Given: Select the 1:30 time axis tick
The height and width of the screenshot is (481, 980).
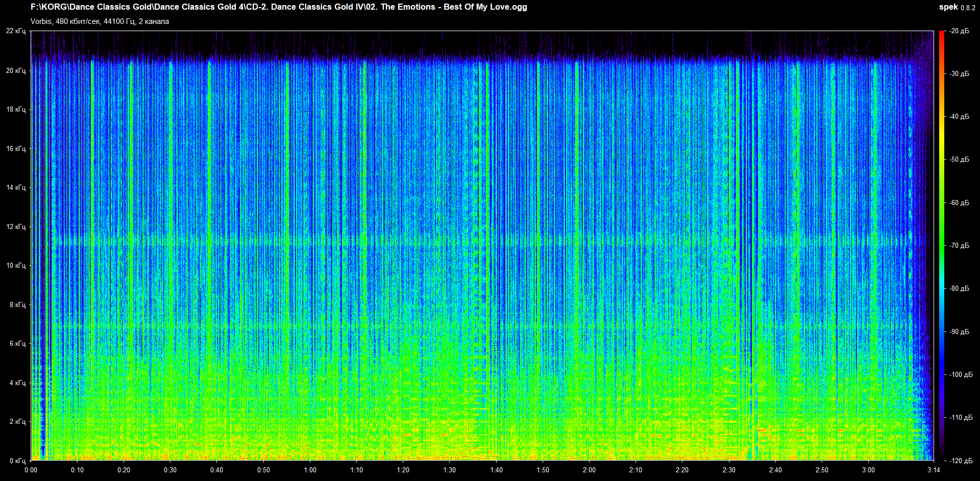Looking at the screenshot, I should pyautogui.click(x=450, y=470).
